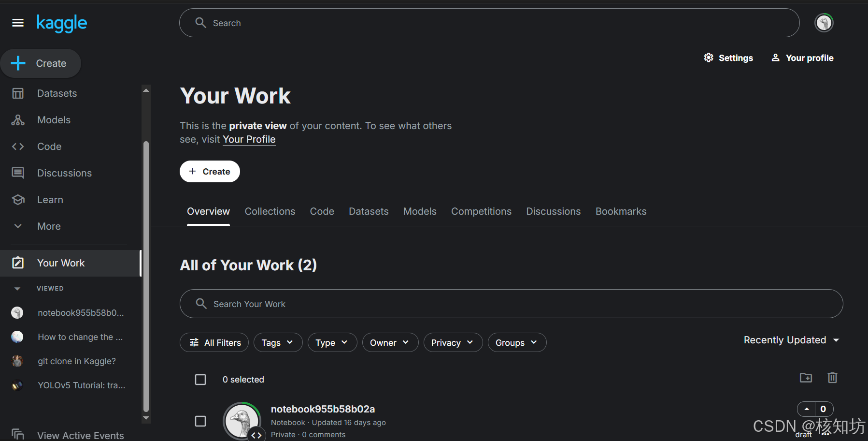Click the Your profile person icon
Viewport: 868px width, 441px height.
(x=775, y=58)
